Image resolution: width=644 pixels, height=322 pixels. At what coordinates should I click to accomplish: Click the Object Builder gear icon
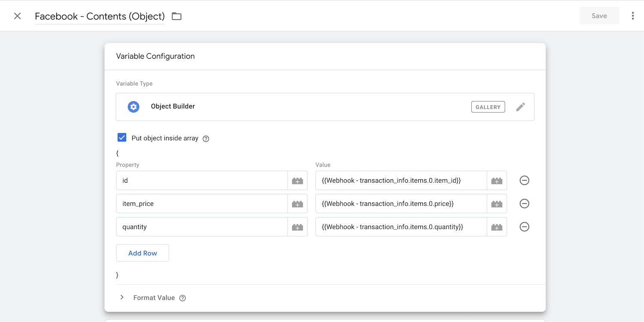[134, 107]
